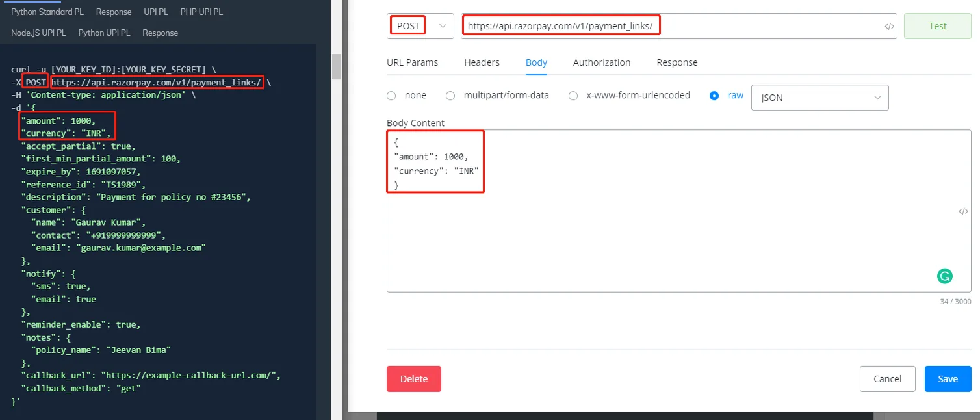Image resolution: width=980 pixels, height=420 pixels.
Task: Click the "expire_by": 1691097057 line
Action: click(80, 172)
